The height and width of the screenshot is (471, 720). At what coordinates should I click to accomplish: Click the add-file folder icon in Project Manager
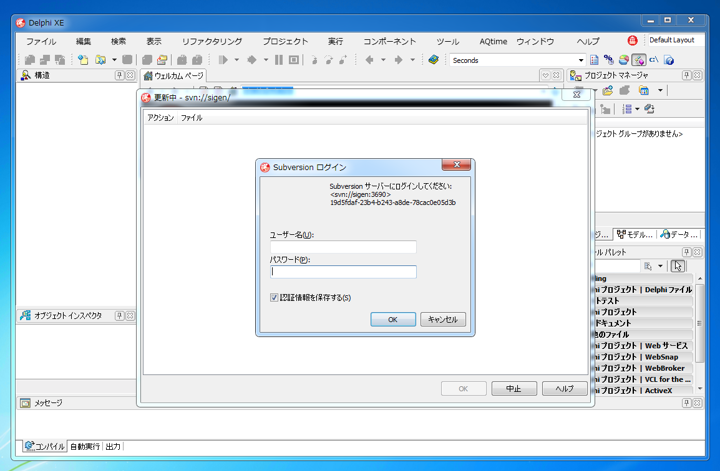608,90
